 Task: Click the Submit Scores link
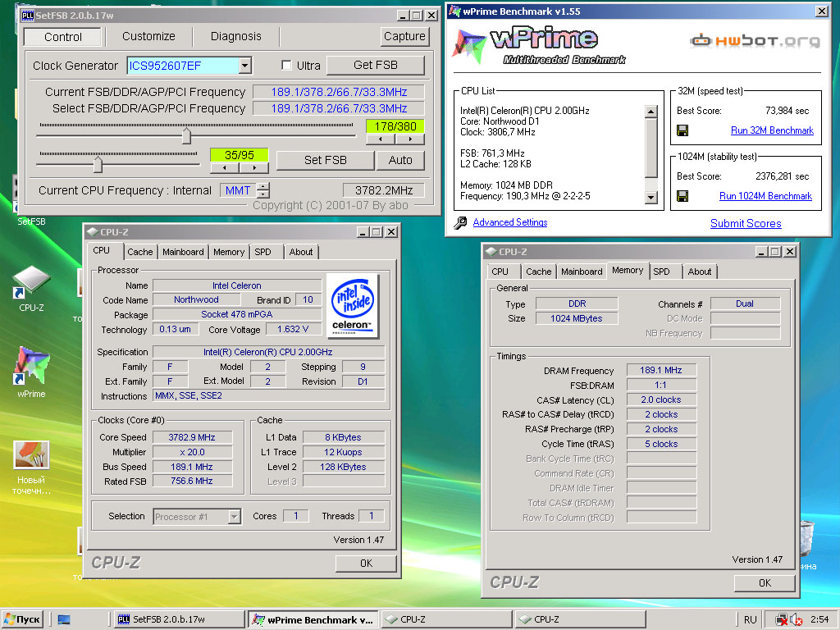746,223
